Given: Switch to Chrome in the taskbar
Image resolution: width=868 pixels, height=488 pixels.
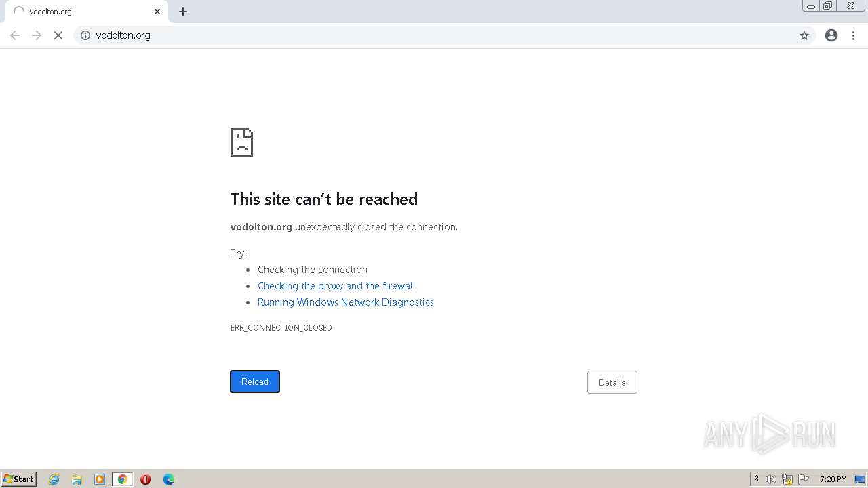Looking at the screenshot, I should coord(123,479).
